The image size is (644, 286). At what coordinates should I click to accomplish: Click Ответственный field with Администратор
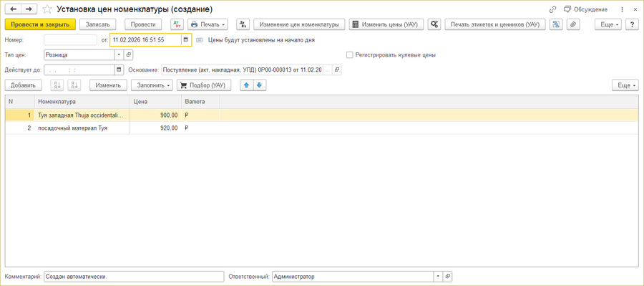[353, 277]
